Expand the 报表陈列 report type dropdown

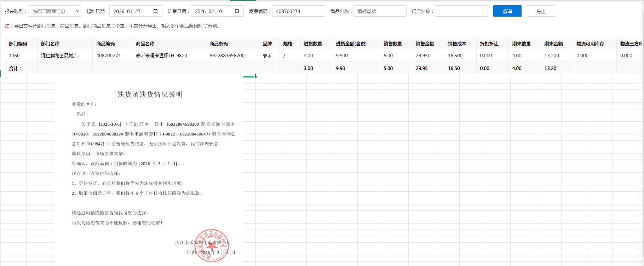54,11
